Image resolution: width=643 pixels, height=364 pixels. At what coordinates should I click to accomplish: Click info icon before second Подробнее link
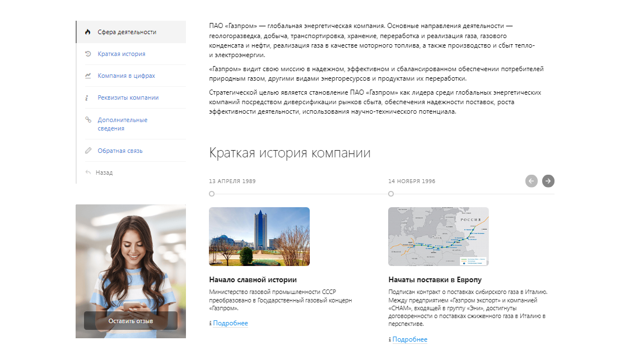(x=390, y=340)
